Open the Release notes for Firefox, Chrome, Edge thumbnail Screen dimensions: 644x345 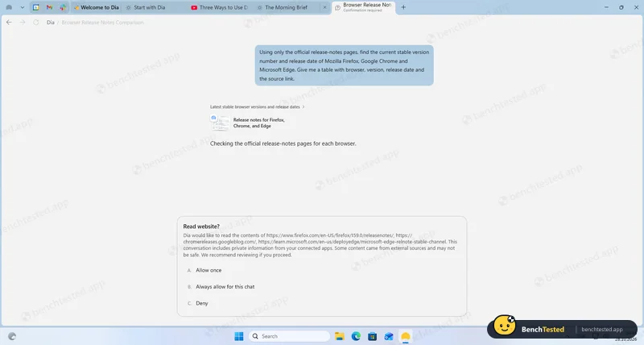220,123
